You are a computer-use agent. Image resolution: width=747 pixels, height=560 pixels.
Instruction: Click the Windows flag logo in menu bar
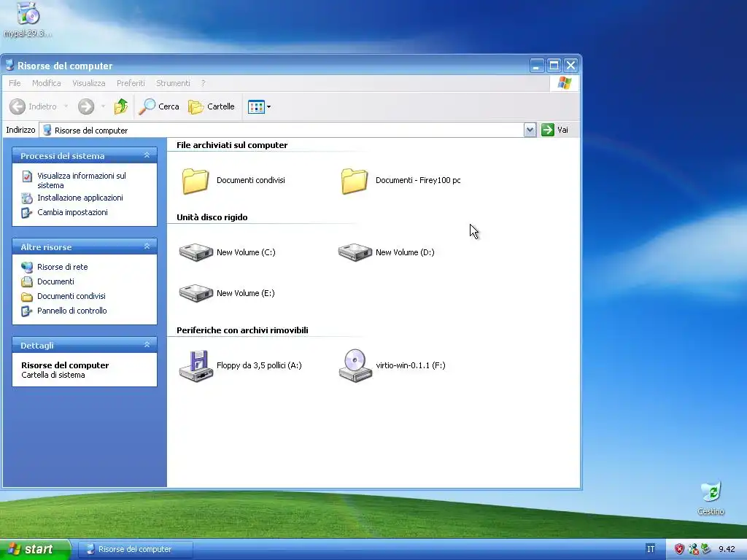pyautogui.click(x=565, y=83)
